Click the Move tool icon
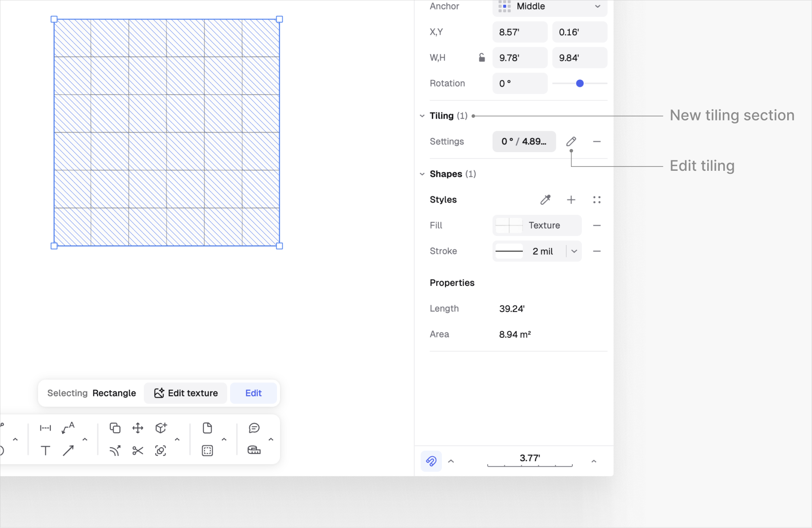This screenshot has height=528, width=812. 138,428
